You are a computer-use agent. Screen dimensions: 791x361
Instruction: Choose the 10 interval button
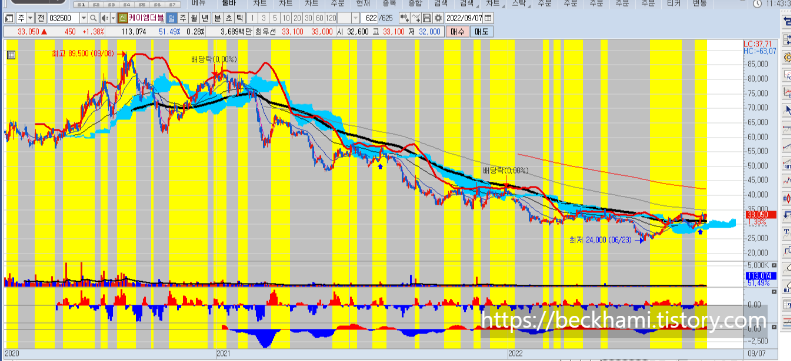[x=286, y=18]
